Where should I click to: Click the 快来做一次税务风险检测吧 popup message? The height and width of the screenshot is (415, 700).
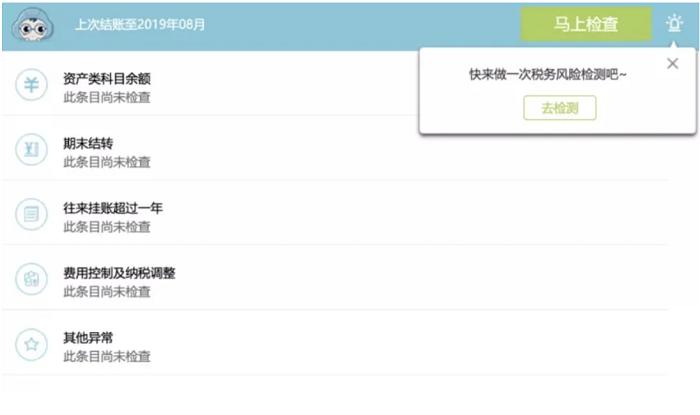[548, 74]
